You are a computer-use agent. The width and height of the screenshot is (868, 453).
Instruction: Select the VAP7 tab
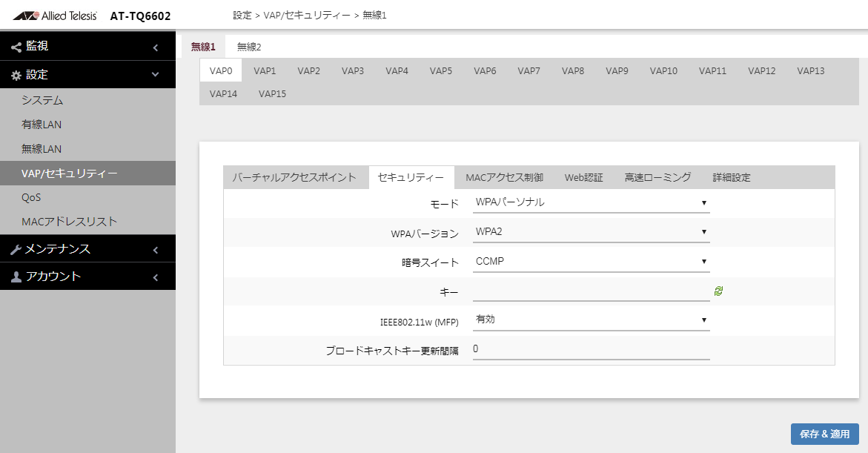tap(529, 71)
